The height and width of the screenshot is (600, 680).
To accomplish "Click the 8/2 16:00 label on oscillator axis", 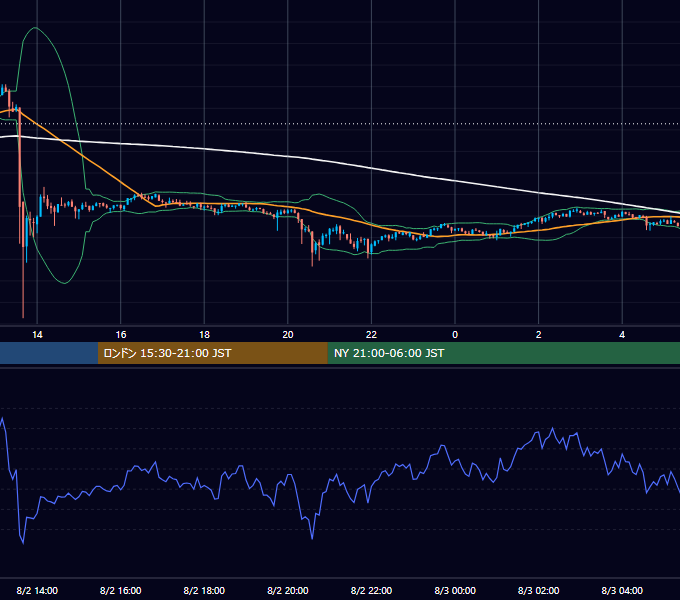I will pos(121,590).
